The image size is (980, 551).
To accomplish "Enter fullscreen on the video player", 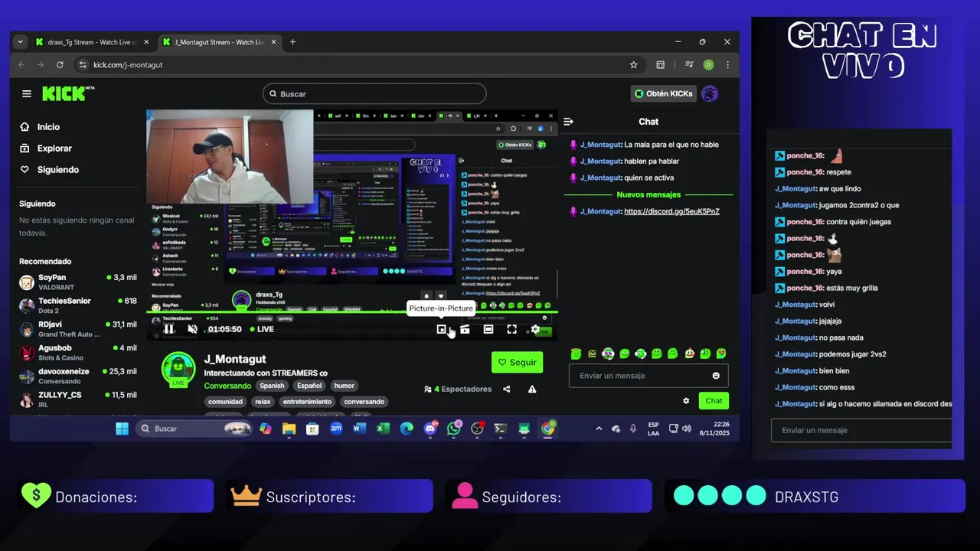I will [511, 329].
